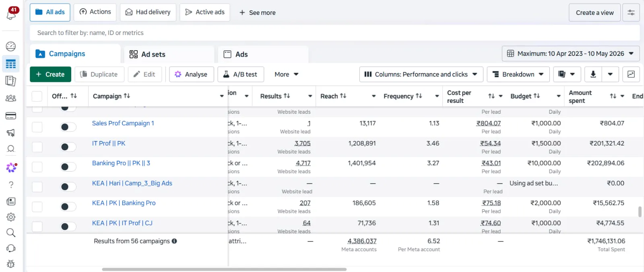Screen dimensions: 644x272
Task: Sort by Budget column arrows
Action: (537, 96)
